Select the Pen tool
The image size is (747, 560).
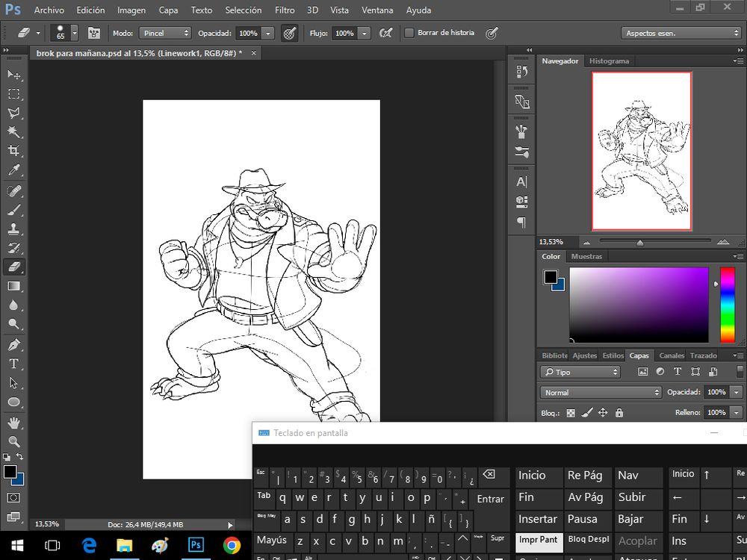[x=13, y=345]
